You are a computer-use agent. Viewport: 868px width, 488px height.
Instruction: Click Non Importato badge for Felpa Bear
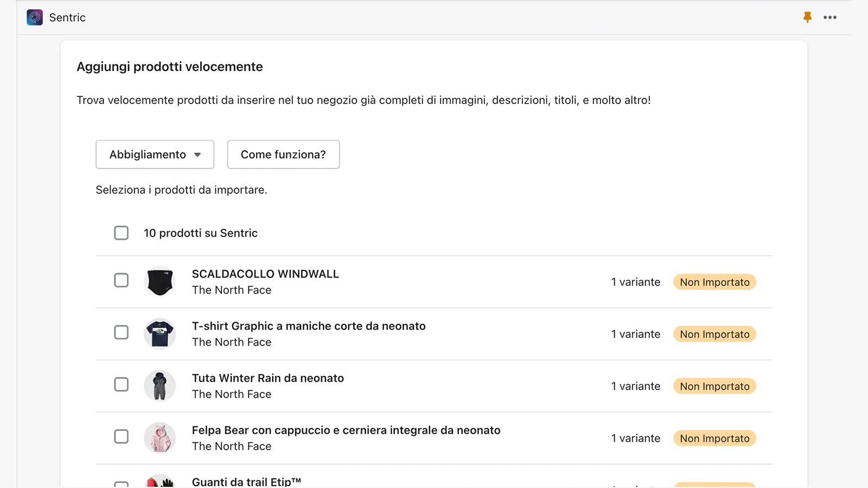point(714,438)
